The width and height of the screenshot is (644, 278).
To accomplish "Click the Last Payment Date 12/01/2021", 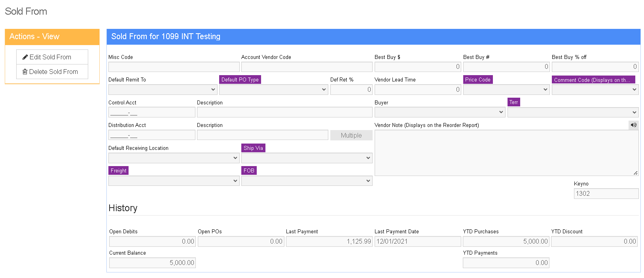I will pyautogui.click(x=418, y=242).
